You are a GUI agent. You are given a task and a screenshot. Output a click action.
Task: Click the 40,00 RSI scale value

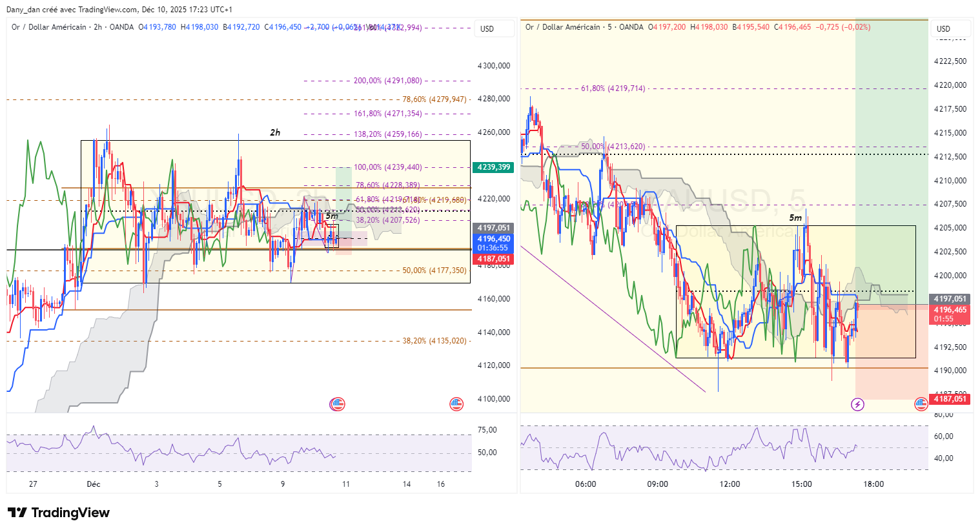tap(944, 458)
